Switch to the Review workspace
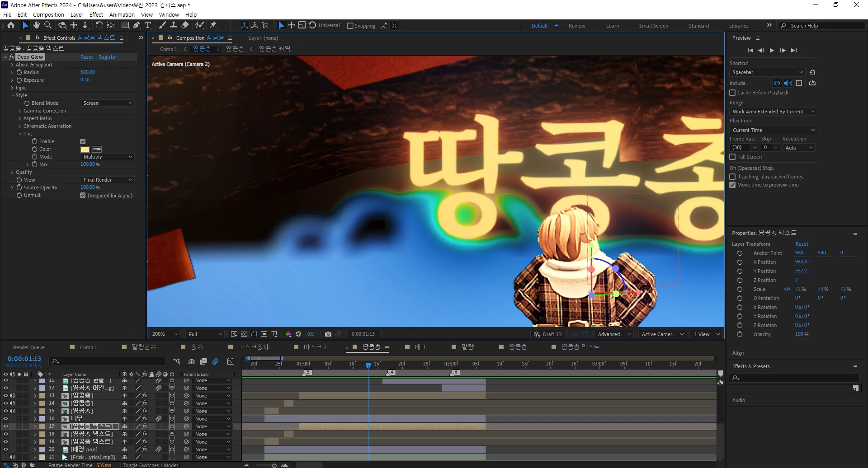Viewport: 868px width, 468px height. [577, 26]
